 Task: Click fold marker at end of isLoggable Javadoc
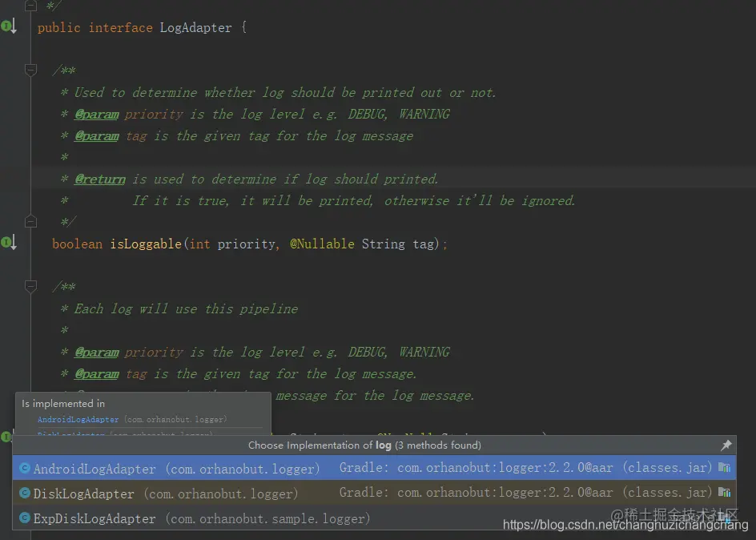31,221
